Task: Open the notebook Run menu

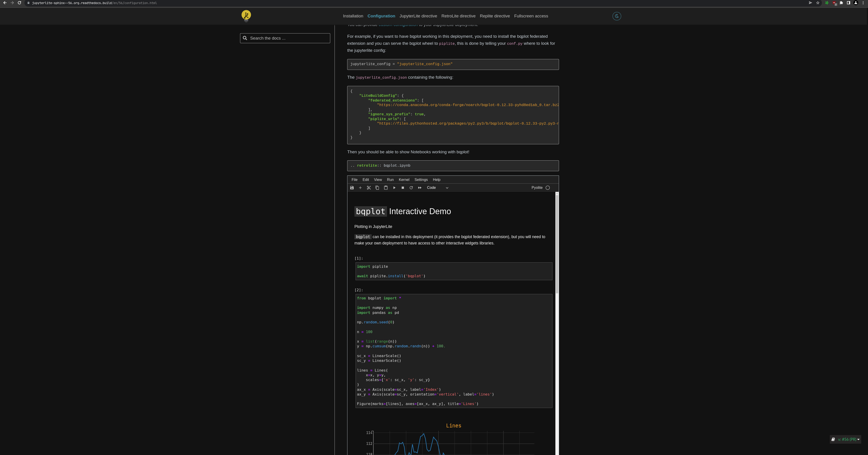Action: click(390, 180)
